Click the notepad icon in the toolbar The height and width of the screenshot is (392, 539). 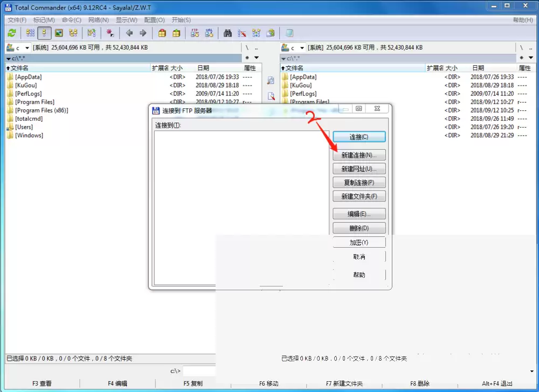click(289, 33)
